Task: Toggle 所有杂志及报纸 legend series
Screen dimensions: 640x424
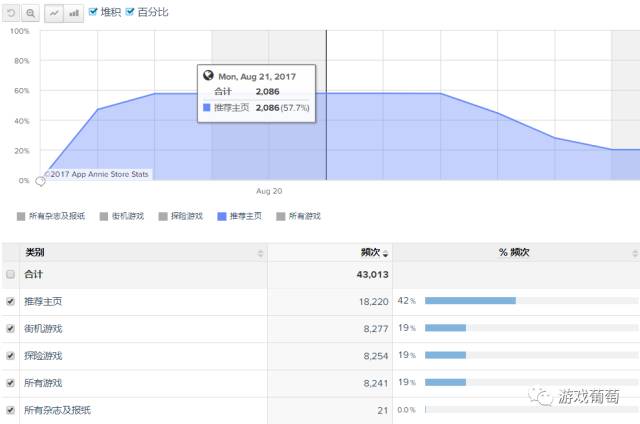Action: click(x=51, y=216)
